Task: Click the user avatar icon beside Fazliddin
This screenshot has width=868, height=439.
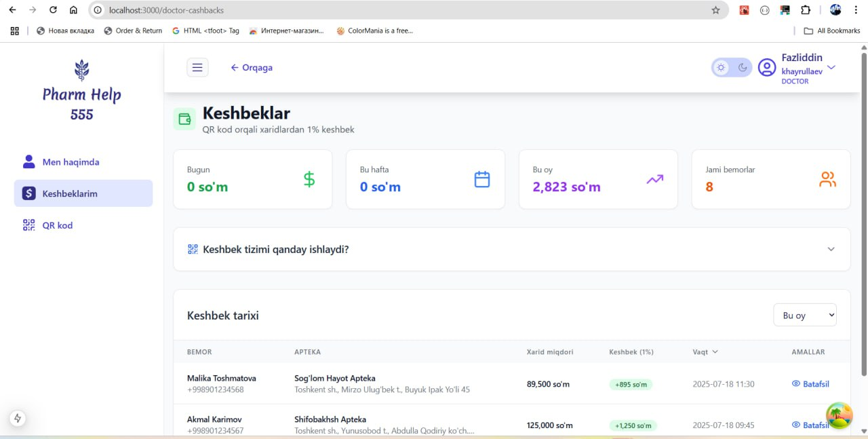Action: click(767, 67)
